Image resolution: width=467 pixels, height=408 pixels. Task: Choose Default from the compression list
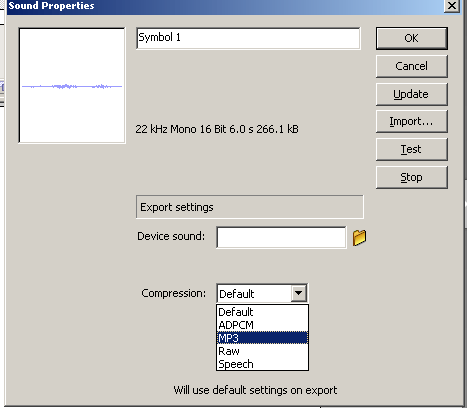coord(262,312)
